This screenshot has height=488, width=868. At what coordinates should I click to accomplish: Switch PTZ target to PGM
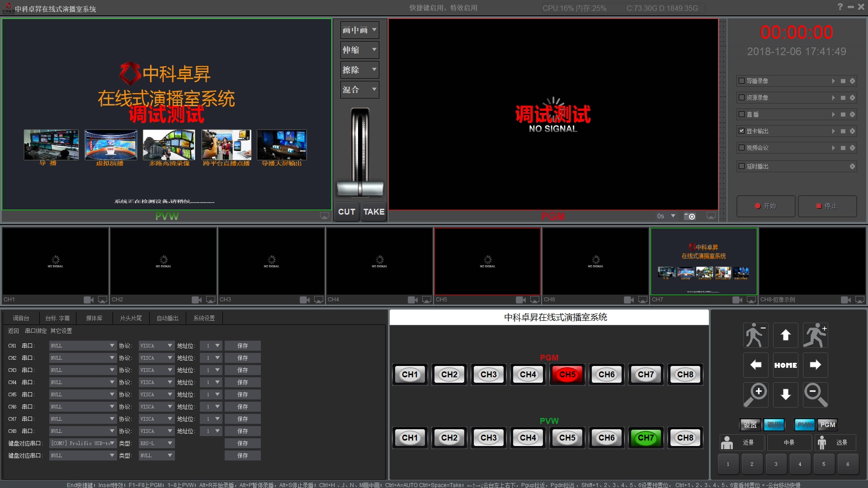pos(827,425)
